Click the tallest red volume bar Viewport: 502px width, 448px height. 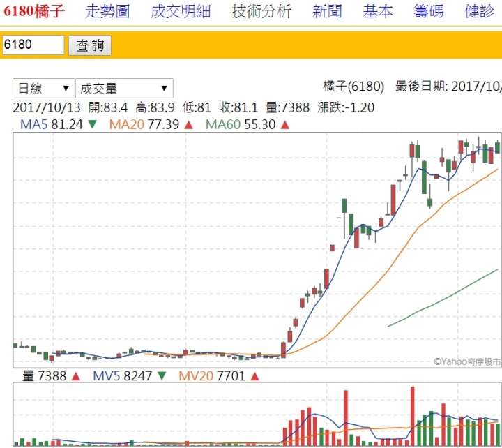pyautogui.click(x=412, y=416)
